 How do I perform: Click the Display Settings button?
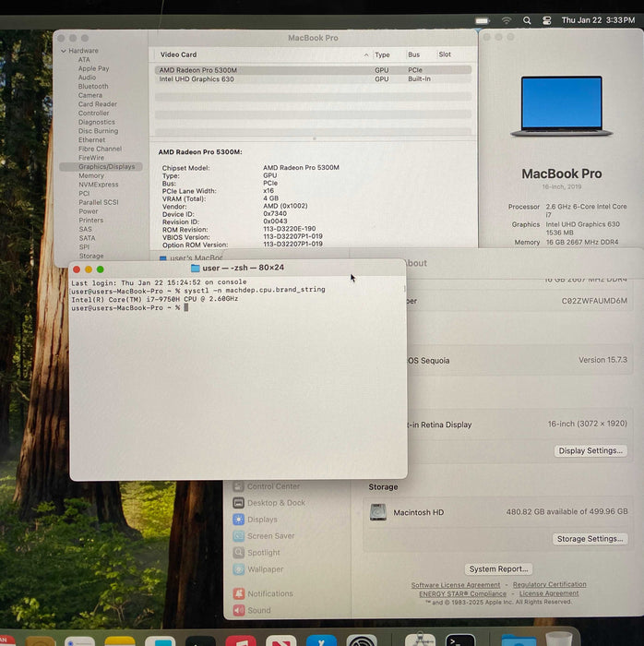pos(590,450)
